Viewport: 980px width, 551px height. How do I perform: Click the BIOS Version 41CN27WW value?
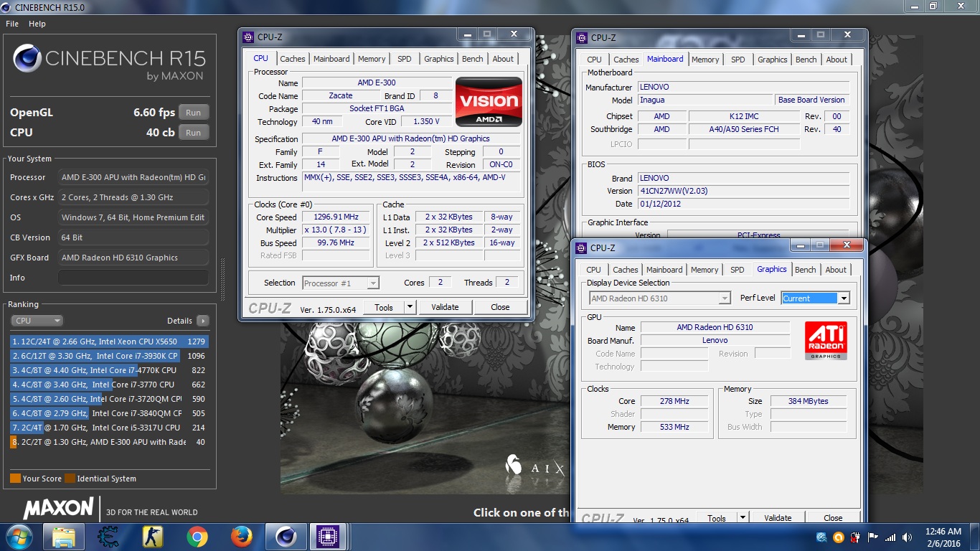[743, 191]
